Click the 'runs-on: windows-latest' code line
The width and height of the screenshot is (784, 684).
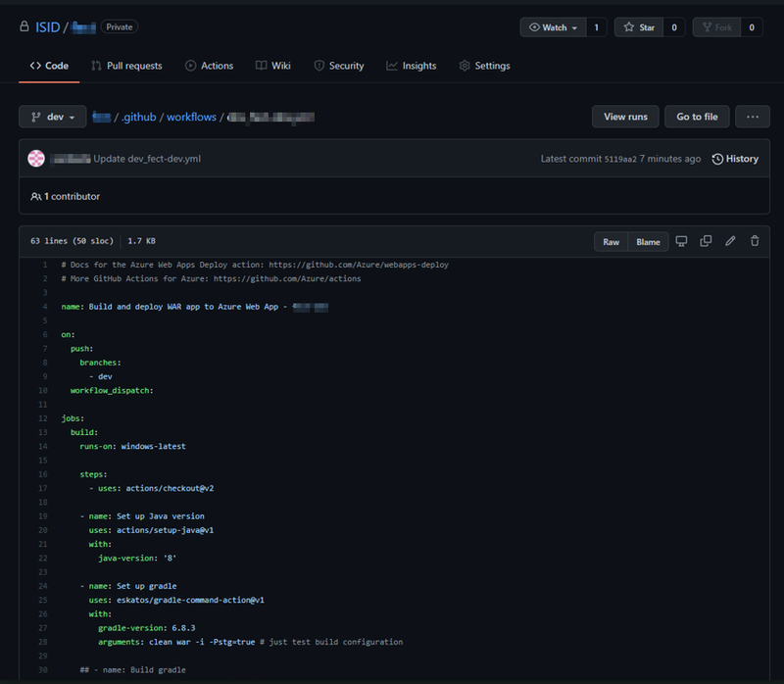132,446
